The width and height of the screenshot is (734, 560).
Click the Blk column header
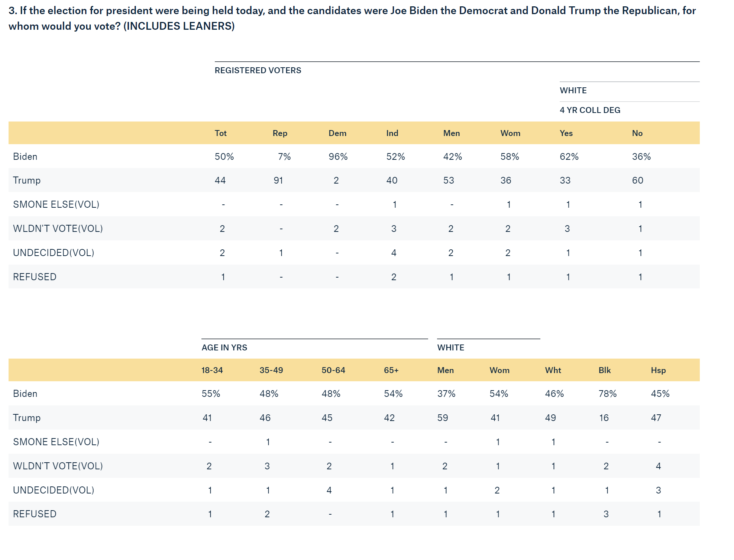click(604, 370)
